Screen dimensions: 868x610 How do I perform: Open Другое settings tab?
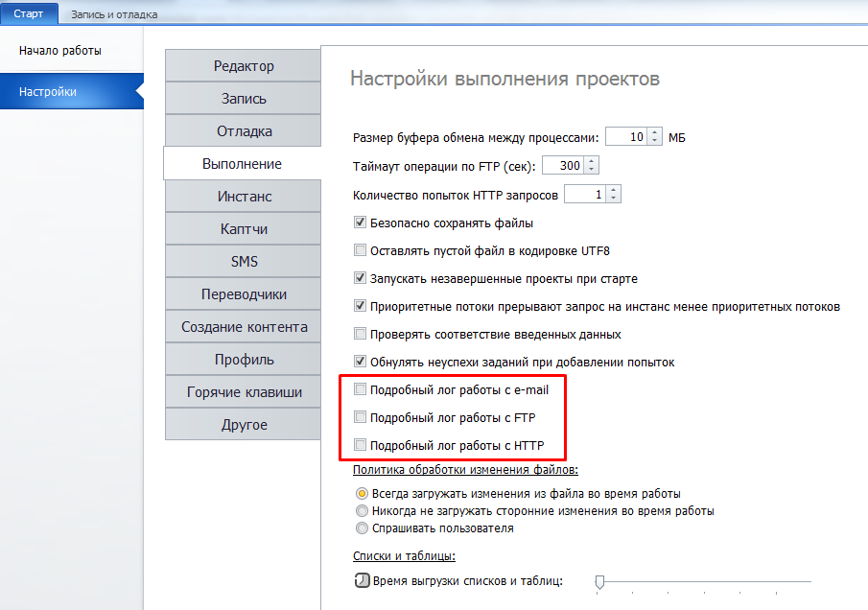244,425
